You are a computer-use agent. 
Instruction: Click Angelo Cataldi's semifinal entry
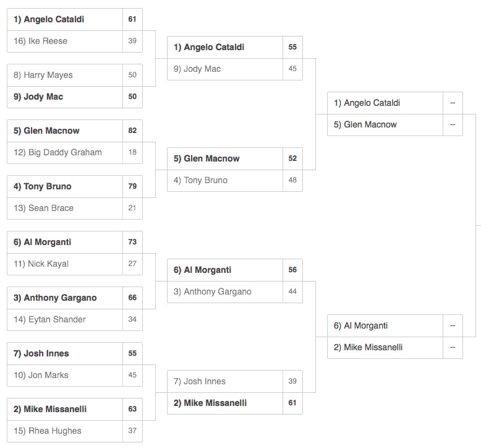395,103
